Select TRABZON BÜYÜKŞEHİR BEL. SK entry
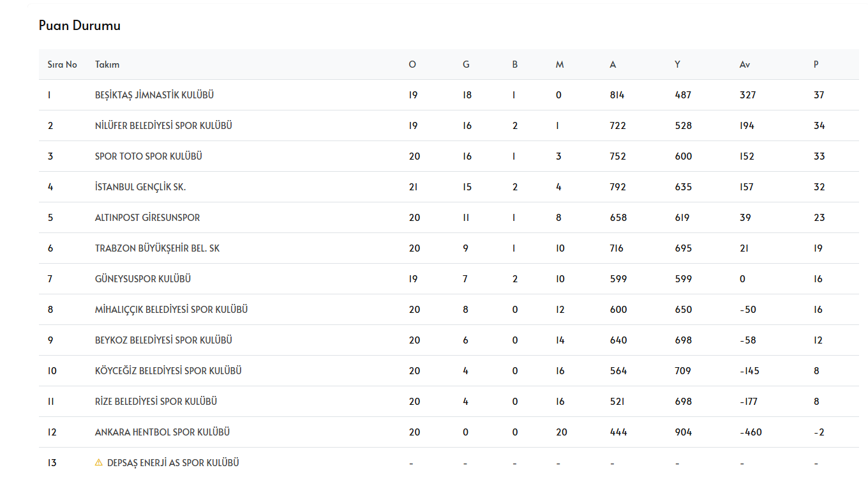The image size is (868, 477). point(157,248)
